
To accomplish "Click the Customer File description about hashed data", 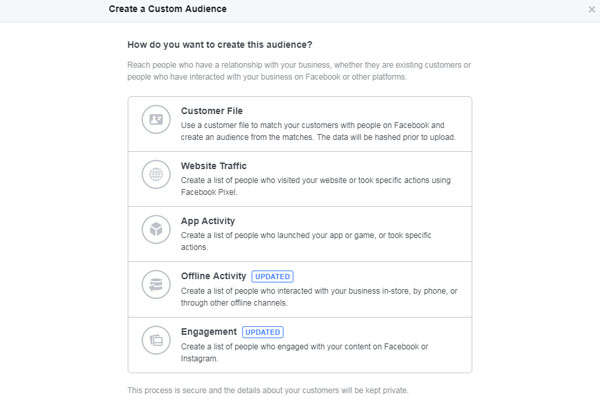I will coord(318,131).
